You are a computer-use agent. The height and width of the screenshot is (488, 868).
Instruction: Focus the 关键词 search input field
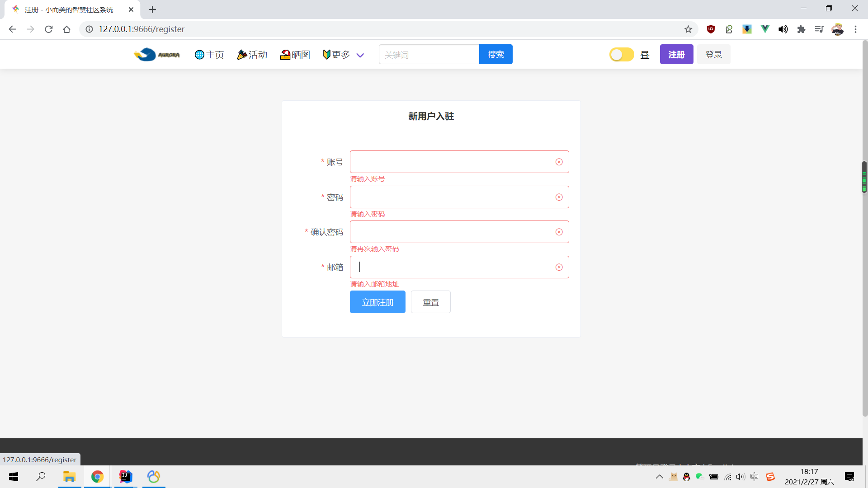tap(429, 55)
